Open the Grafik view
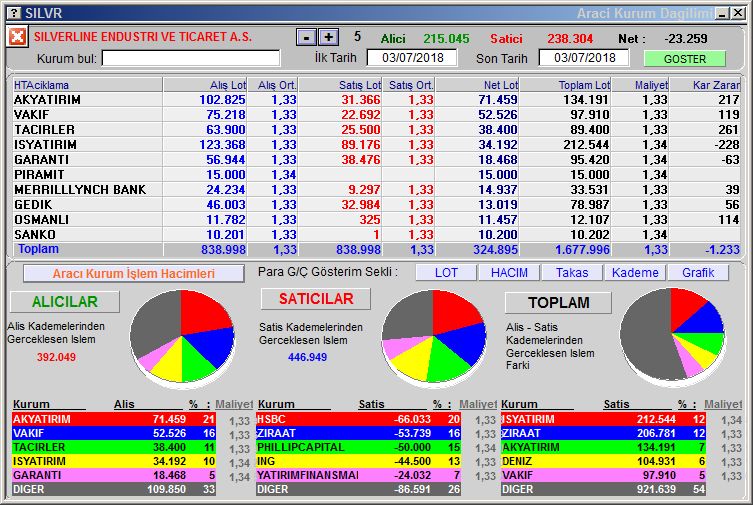This screenshot has width=753, height=505. coord(698,273)
